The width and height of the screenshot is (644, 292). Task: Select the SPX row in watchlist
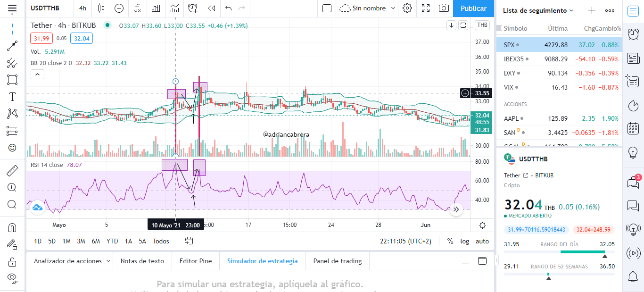[559, 45]
